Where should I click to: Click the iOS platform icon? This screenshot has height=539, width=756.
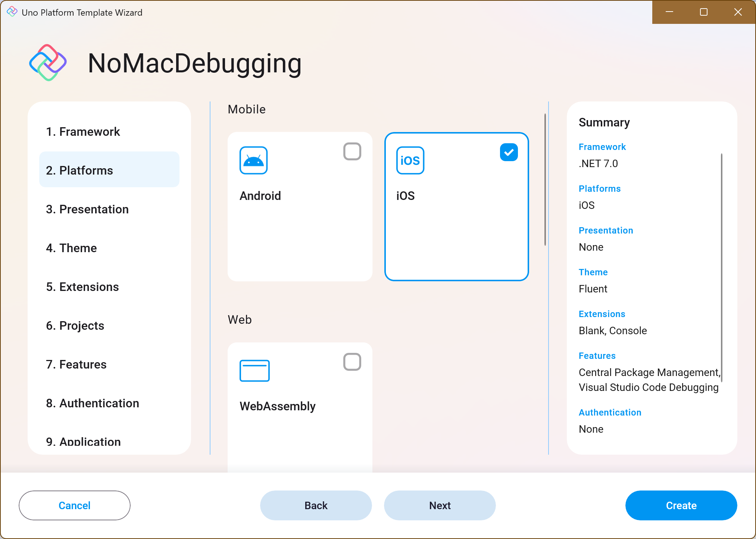click(x=410, y=160)
